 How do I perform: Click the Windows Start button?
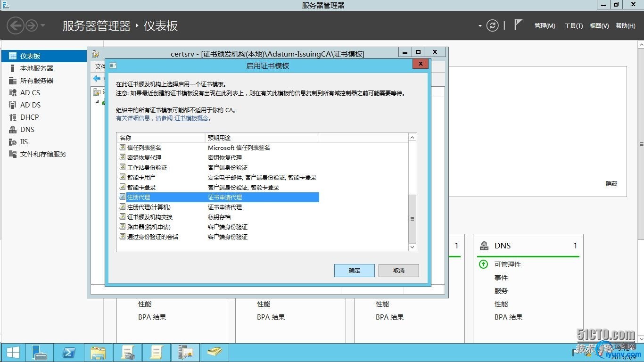coord(13,352)
